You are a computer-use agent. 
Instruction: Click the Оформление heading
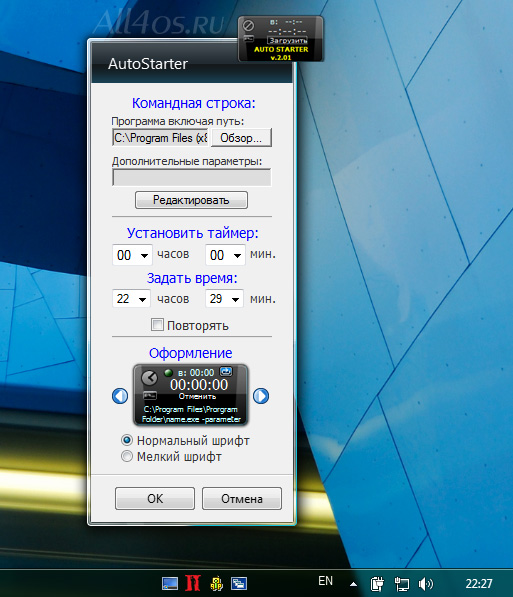(190, 353)
